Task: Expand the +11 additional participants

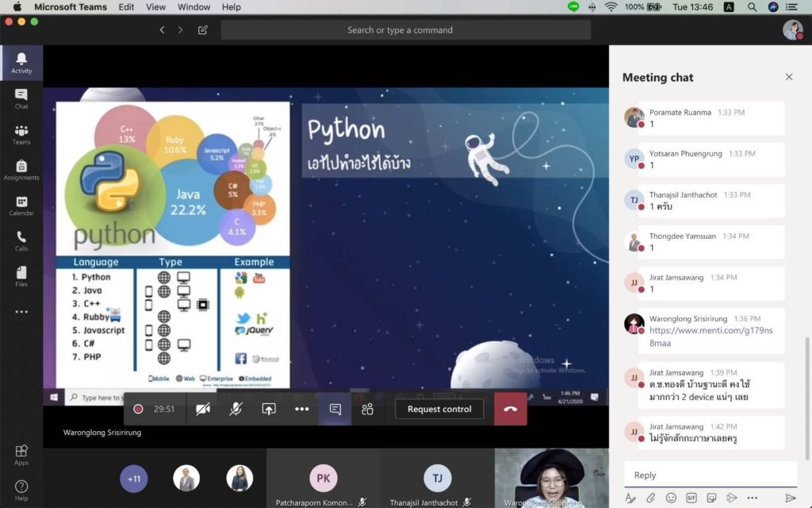Action: tap(134, 479)
